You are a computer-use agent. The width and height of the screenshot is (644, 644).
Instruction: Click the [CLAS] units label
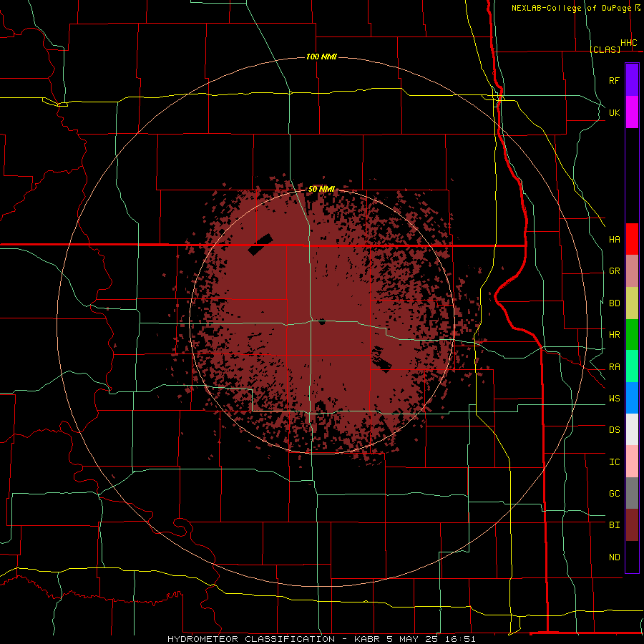(x=605, y=49)
